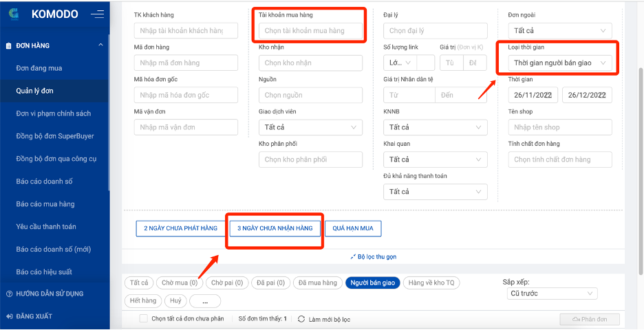Check the Chọn tất cả đơn chưa phân checkbox
644x330 pixels.
(143, 319)
